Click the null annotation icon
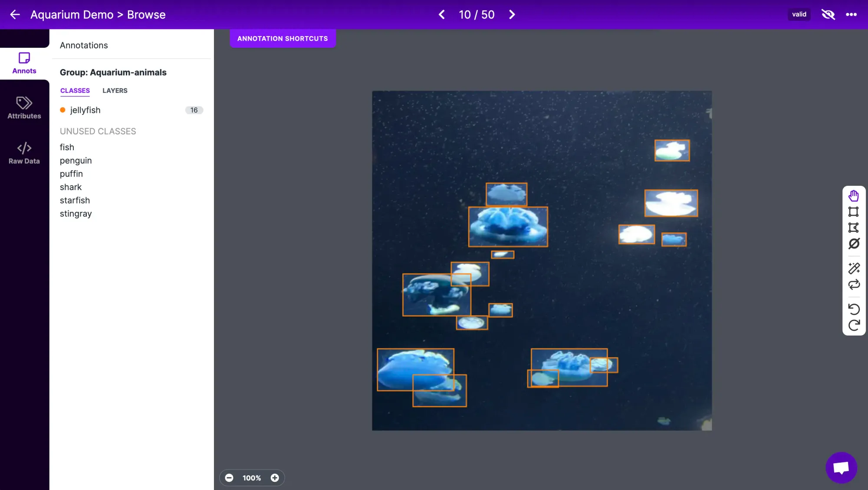This screenshot has width=868, height=490. (854, 244)
